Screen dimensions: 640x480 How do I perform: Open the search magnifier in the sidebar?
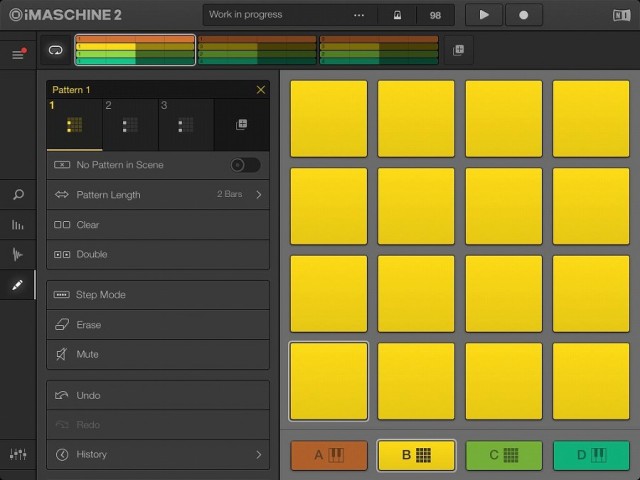18,194
